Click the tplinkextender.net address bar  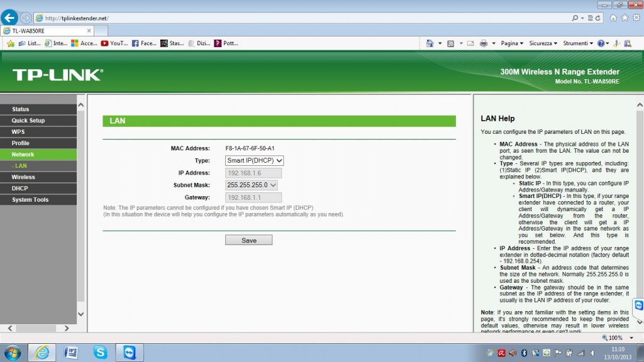pyautogui.click(x=302, y=18)
